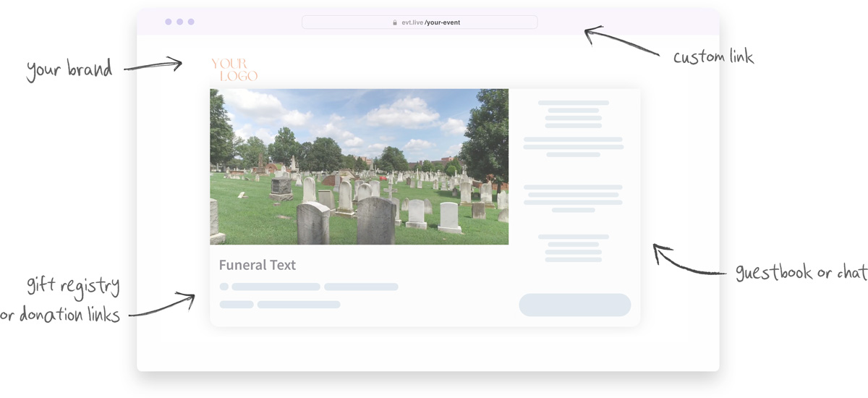Viewport: 868px width, 398px height.
Task: Click the YOUR LOGO brand mark
Action: [234, 69]
